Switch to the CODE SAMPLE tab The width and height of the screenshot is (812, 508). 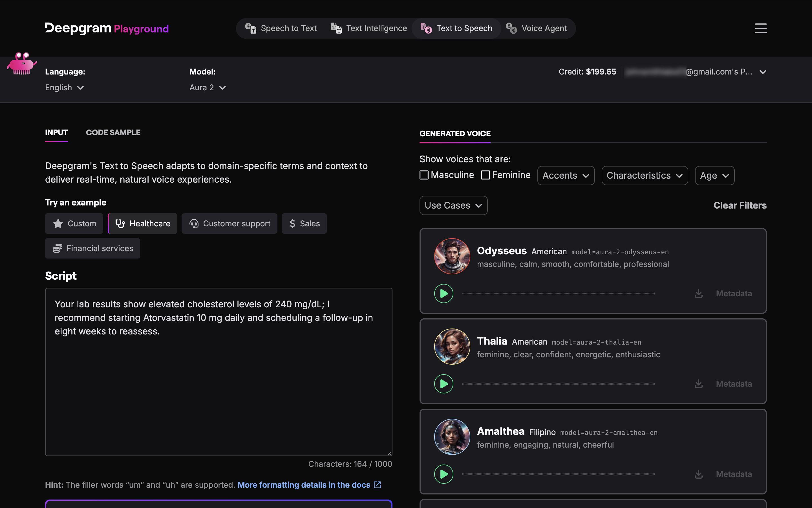click(113, 133)
